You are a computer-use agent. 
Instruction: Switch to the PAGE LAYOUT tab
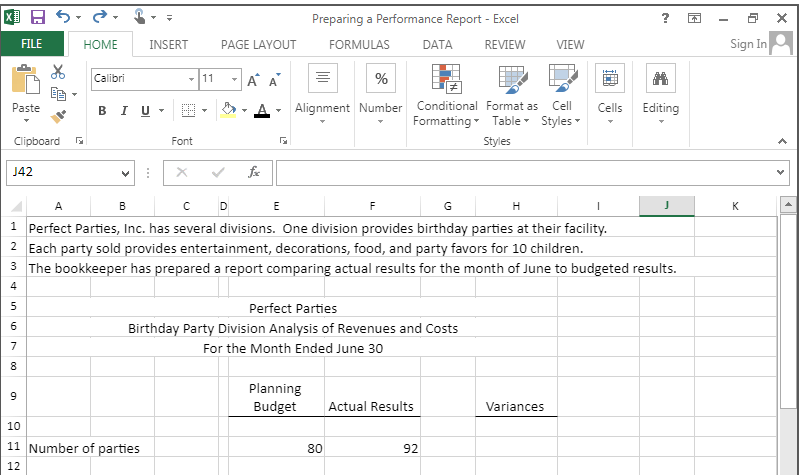(x=258, y=45)
